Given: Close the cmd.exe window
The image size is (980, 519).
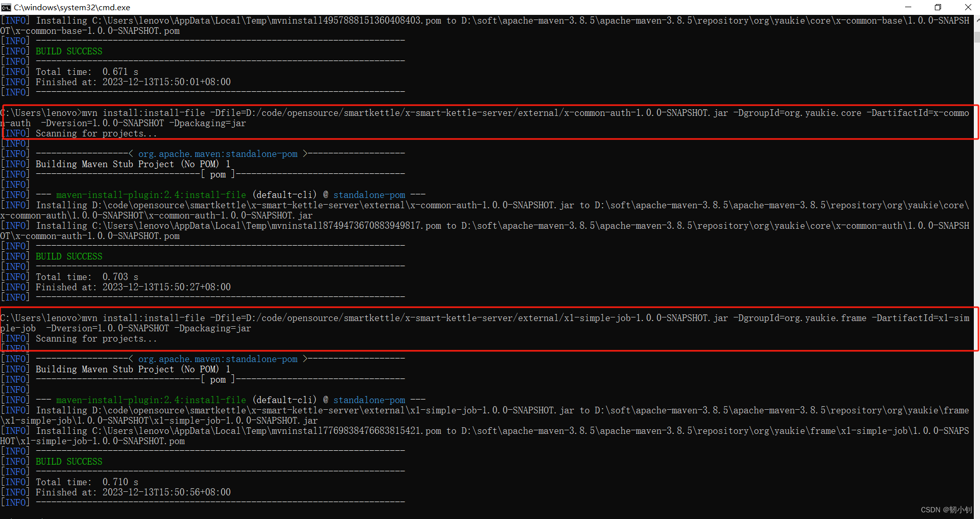Looking at the screenshot, I should click(x=968, y=7).
